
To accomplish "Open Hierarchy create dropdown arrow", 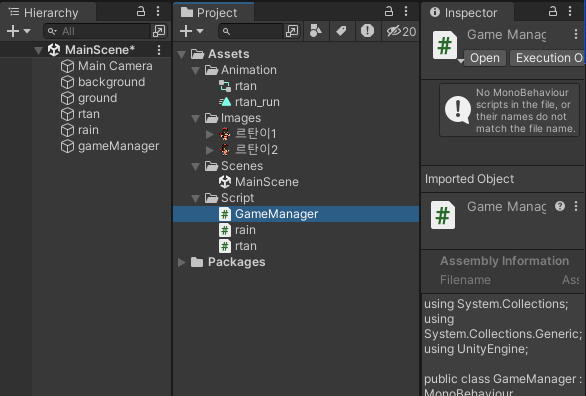I will (x=27, y=31).
